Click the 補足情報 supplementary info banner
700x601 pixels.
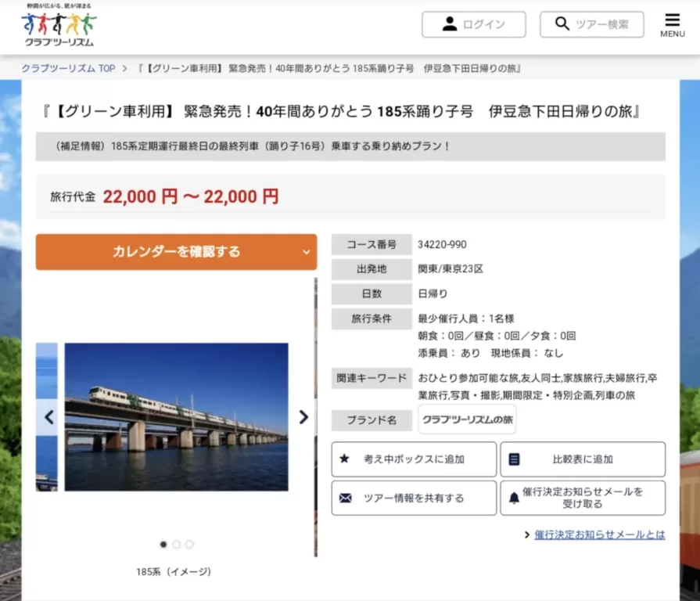pyautogui.click(x=350, y=146)
